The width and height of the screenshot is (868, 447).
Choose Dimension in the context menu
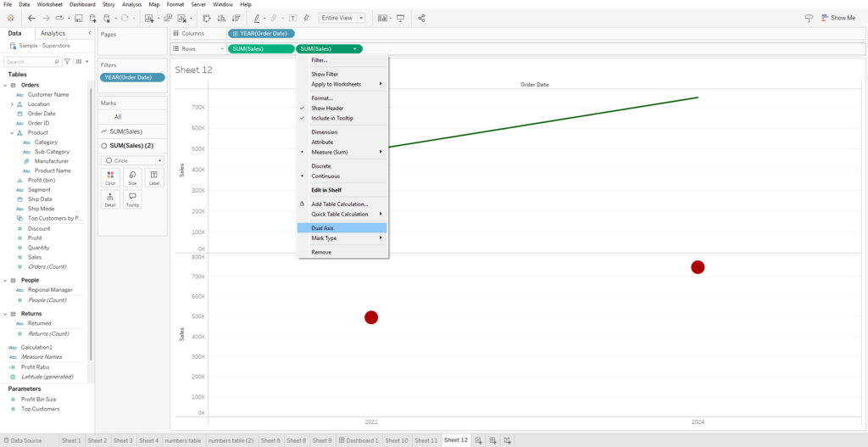pyautogui.click(x=342, y=131)
